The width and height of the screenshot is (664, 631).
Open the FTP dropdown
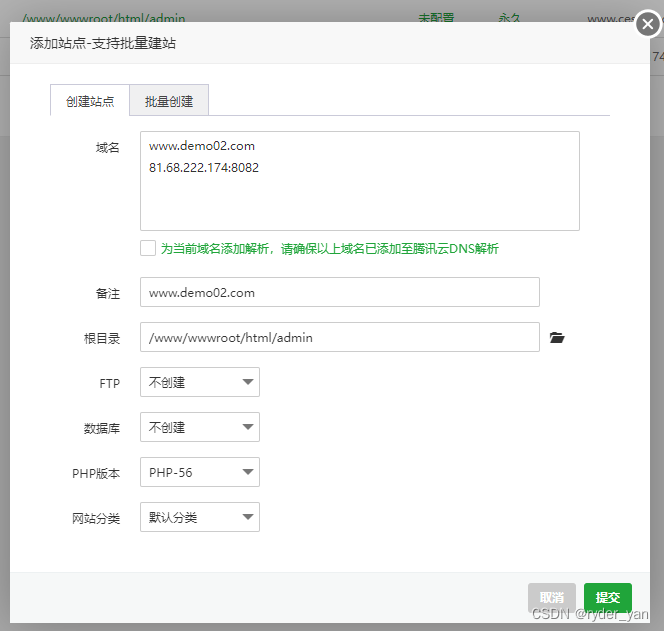pyautogui.click(x=200, y=382)
